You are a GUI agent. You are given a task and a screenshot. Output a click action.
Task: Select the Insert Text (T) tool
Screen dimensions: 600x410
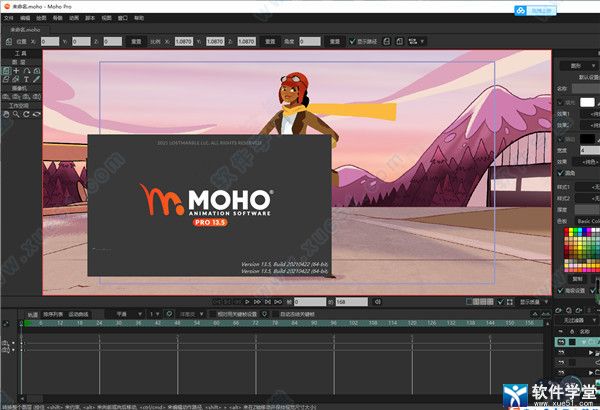(26, 80)
